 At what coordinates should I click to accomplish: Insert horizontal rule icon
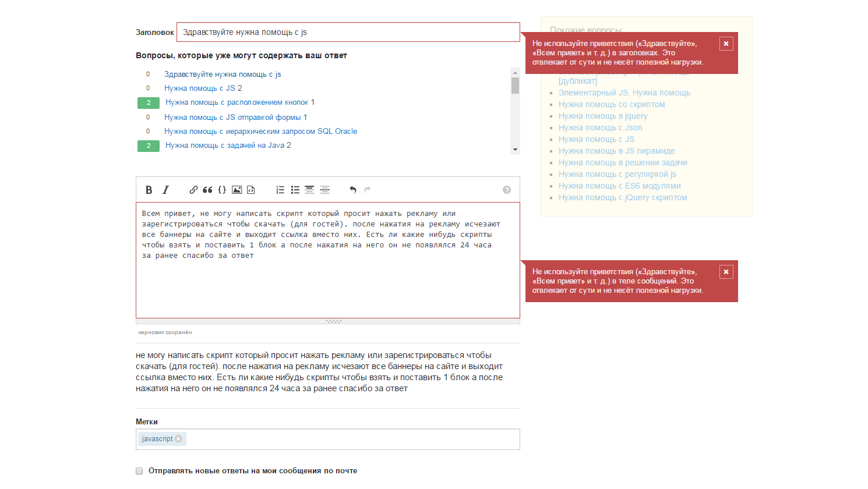[x=325, y=190]
